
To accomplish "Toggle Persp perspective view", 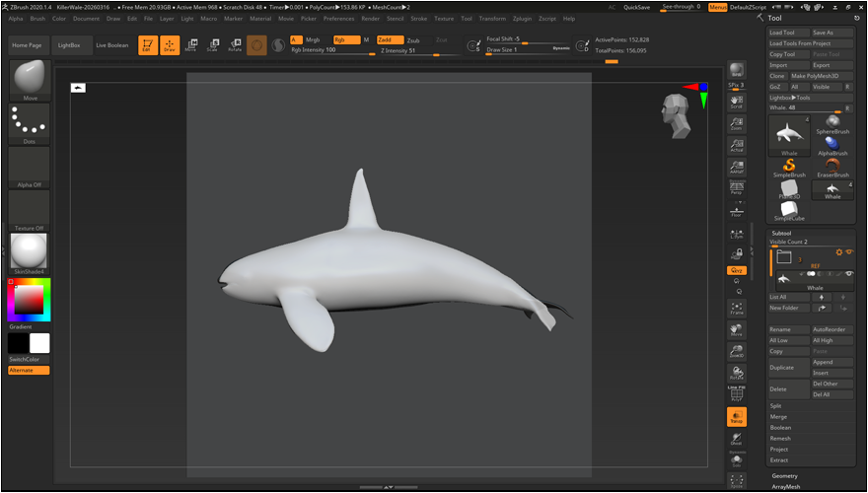I will 736,186.
